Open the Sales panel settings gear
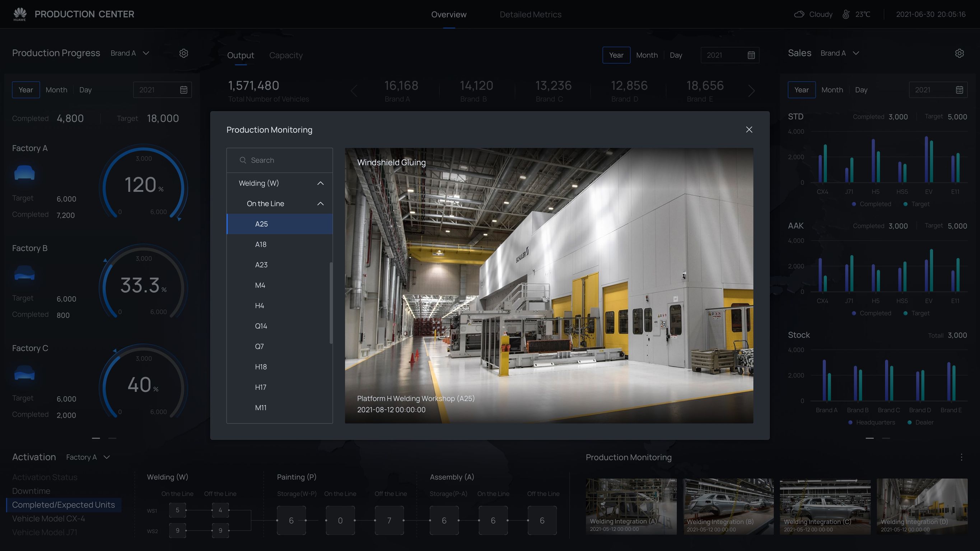The height and width of the screenshot is (551, 980). (960, 53)
